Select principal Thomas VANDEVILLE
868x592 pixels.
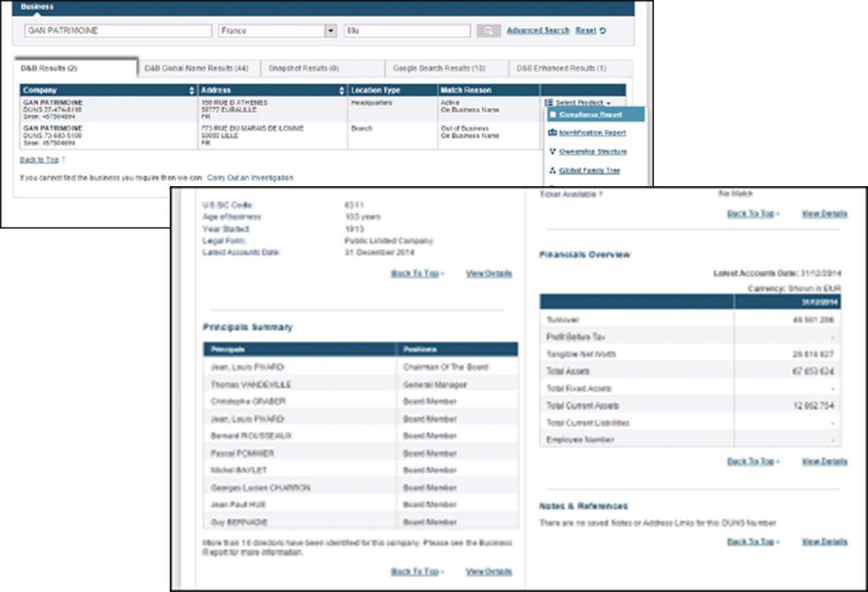(251, 385)
